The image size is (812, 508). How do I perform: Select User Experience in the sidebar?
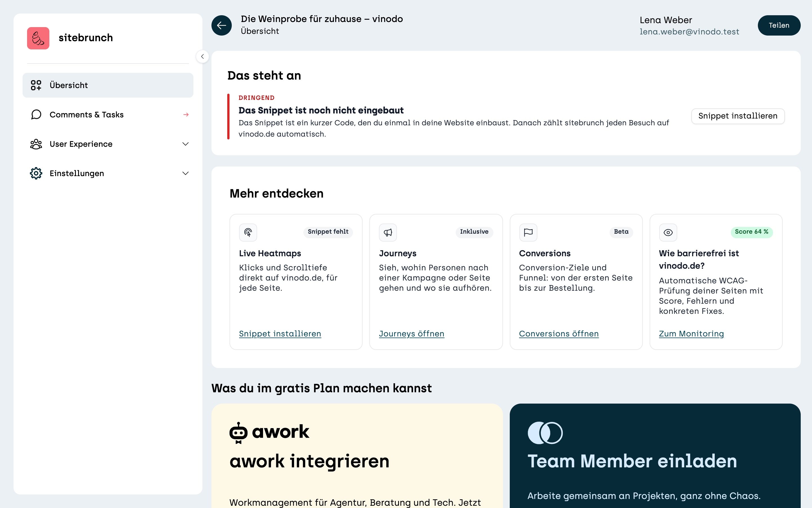108,144
